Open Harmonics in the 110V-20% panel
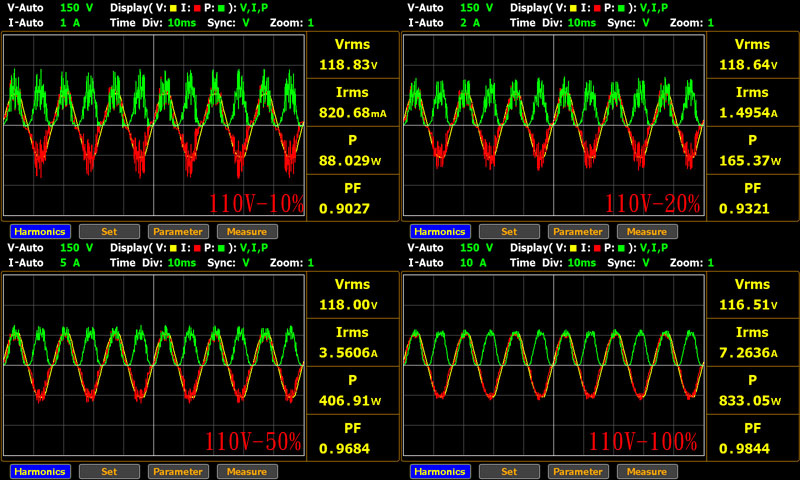The height and width of the screenshot is (480, 800). 440,232
